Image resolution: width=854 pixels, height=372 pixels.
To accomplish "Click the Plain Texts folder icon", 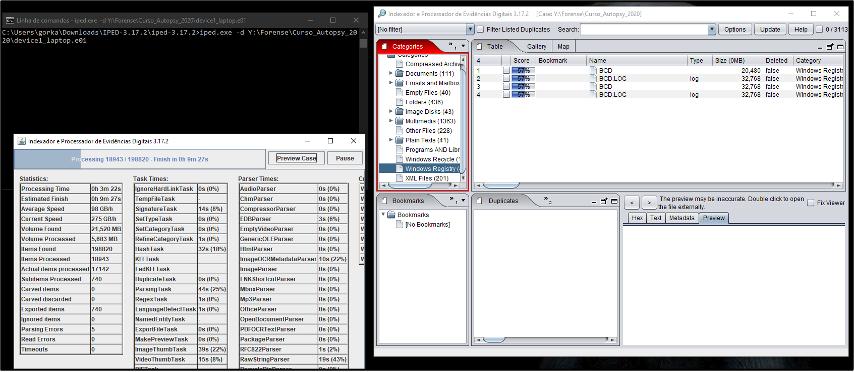I will (399, 140).
